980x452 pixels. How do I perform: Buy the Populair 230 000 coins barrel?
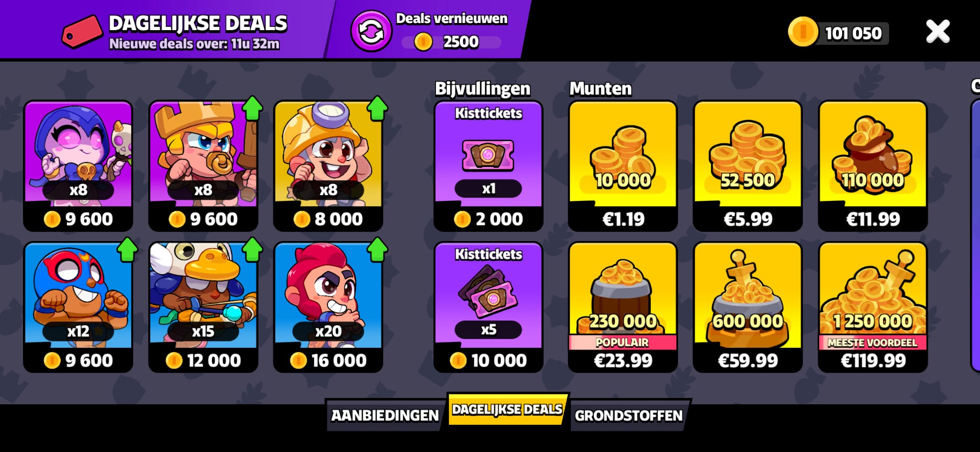623,307
